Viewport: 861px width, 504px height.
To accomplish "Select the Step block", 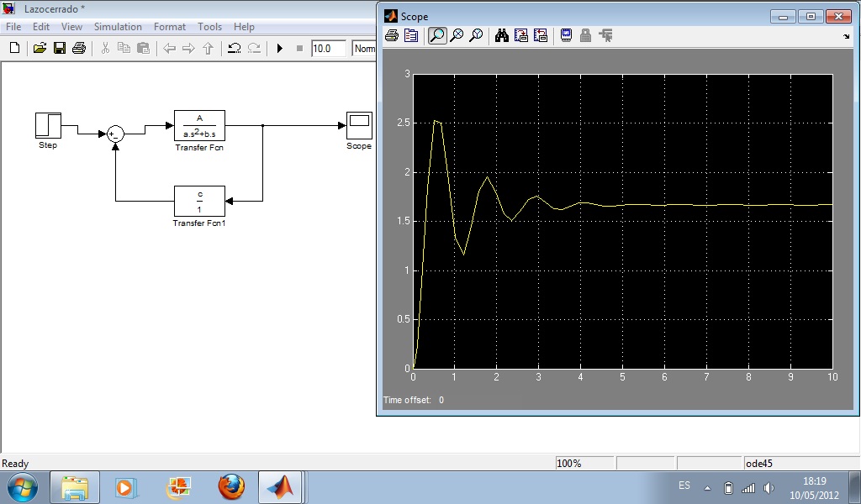I will point(48,125).
